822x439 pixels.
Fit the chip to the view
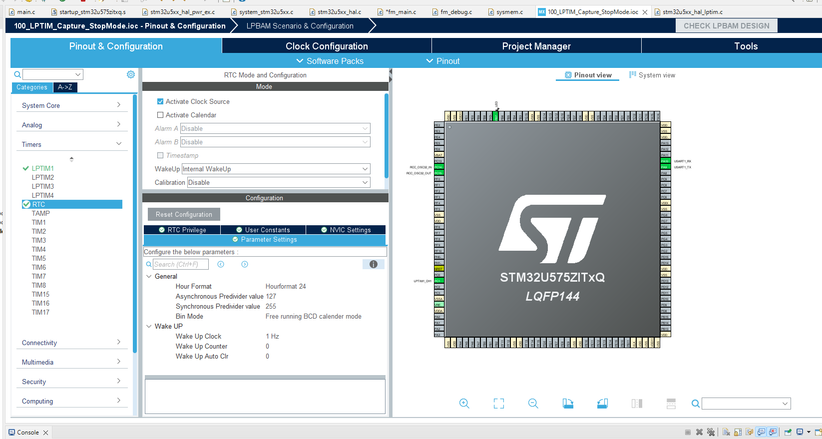click(499, 403)
